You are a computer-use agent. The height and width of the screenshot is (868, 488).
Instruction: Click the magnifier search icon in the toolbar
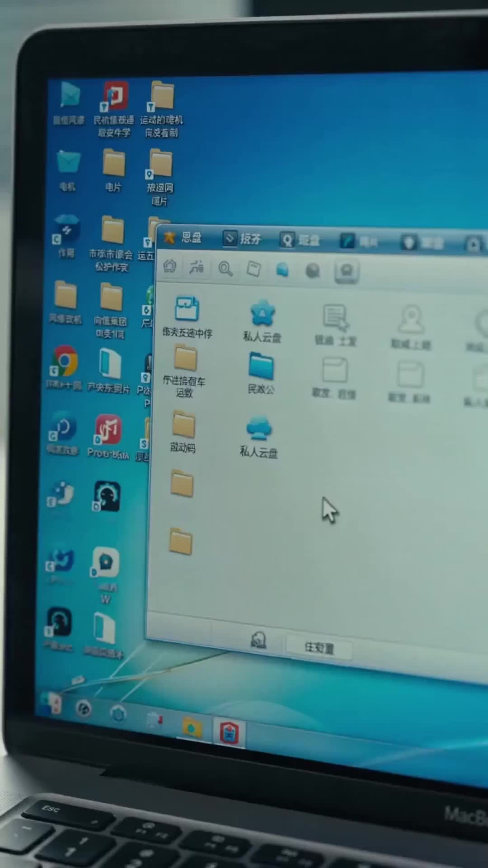click(225, 269)
